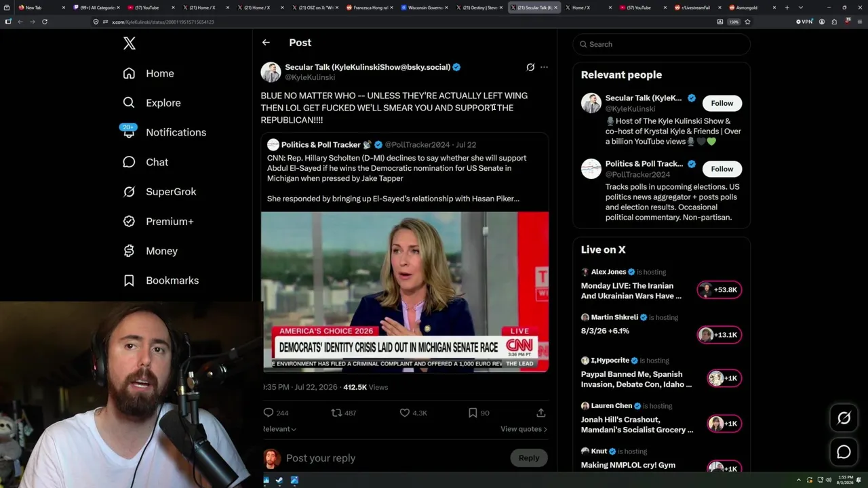Open SuperGrok in the sidebar
The width and height of the screenshot is (868, 488).
tap(159, 192)
